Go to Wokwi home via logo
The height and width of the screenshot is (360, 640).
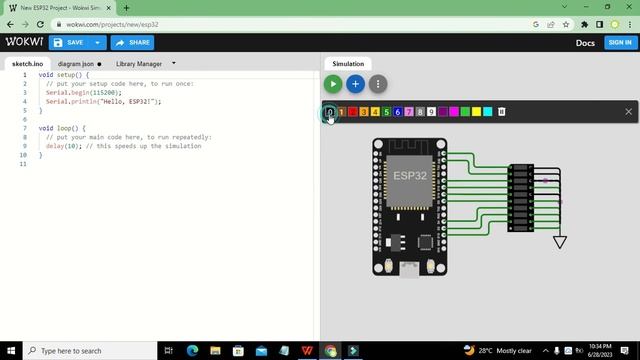click(24, 42)
